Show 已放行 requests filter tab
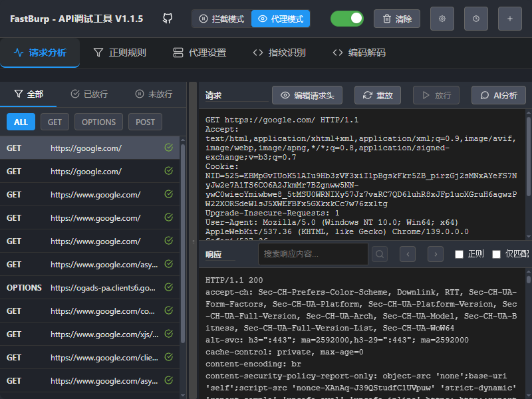Image resolution: width=532 pixels, height=399 pixels. [89, 94]
